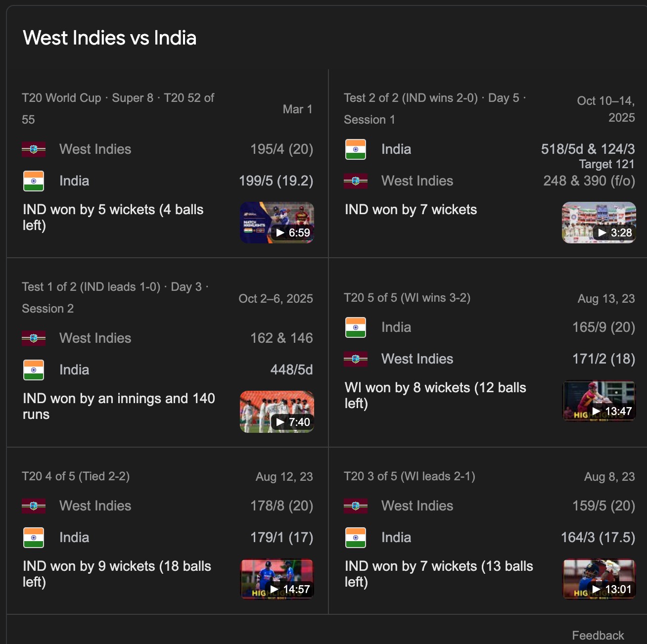Open the Feedback link
Image resolution: width=647 pixels, height=644 pixels.
coord(598,636)
